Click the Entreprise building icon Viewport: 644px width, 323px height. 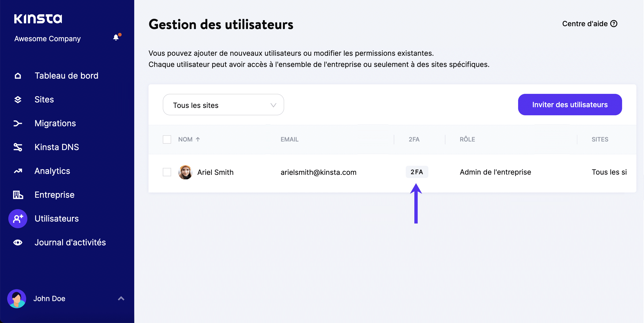(x=18, y=195)
